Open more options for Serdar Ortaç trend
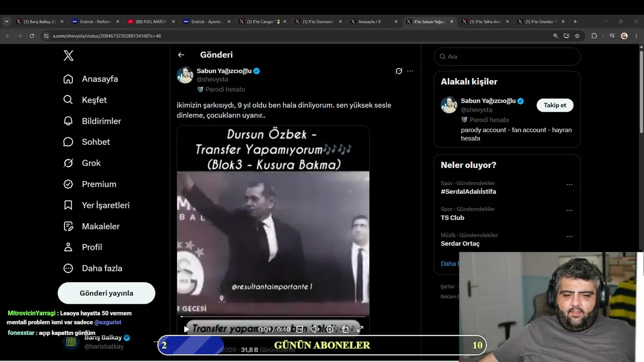Image resolution: width=644 pixels, height=362 pixels. 570,237
